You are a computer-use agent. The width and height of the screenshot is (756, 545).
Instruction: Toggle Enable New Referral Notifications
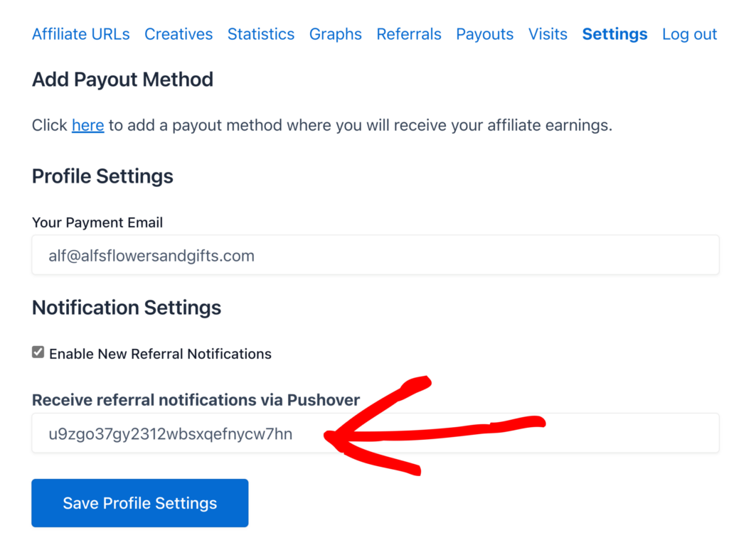point(38,351)
